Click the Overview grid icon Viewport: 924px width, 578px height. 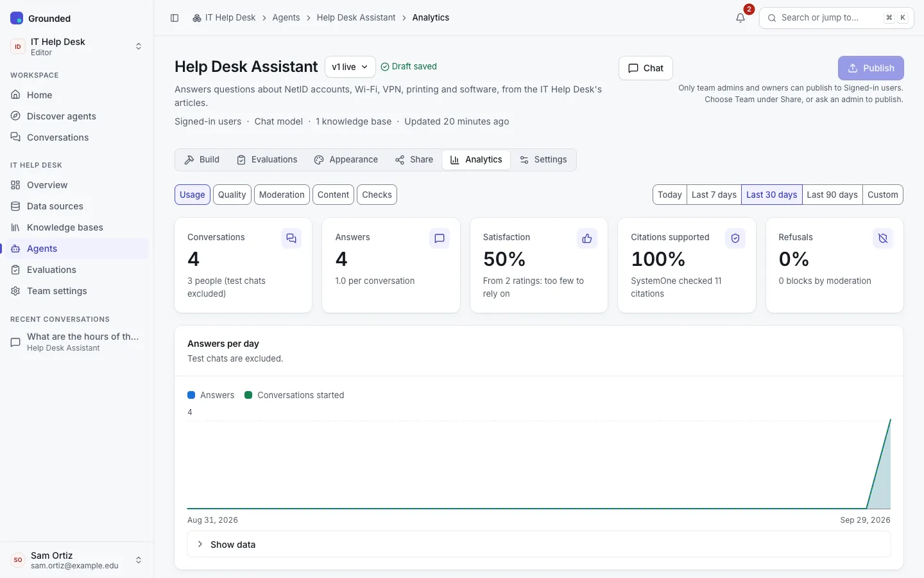[15, 184]
